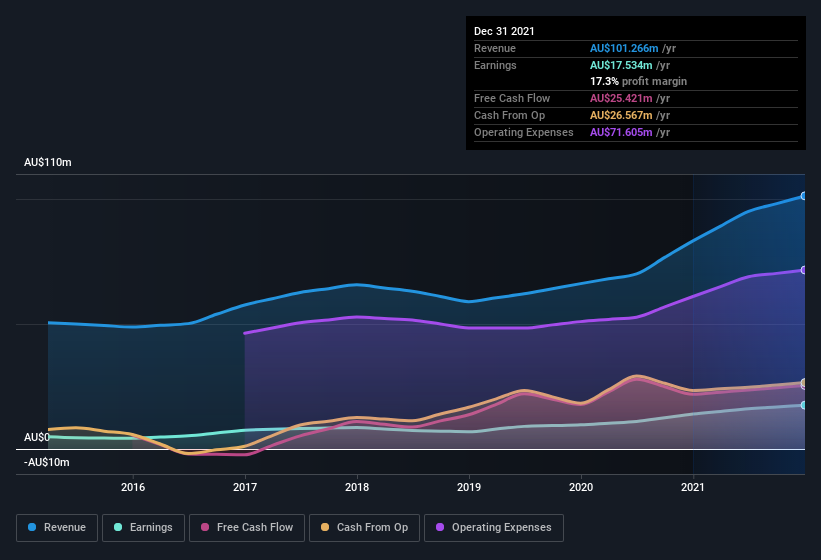Click the AU$25.421m free cash flow value
The image size is (821, 560).
click(621, 98)
